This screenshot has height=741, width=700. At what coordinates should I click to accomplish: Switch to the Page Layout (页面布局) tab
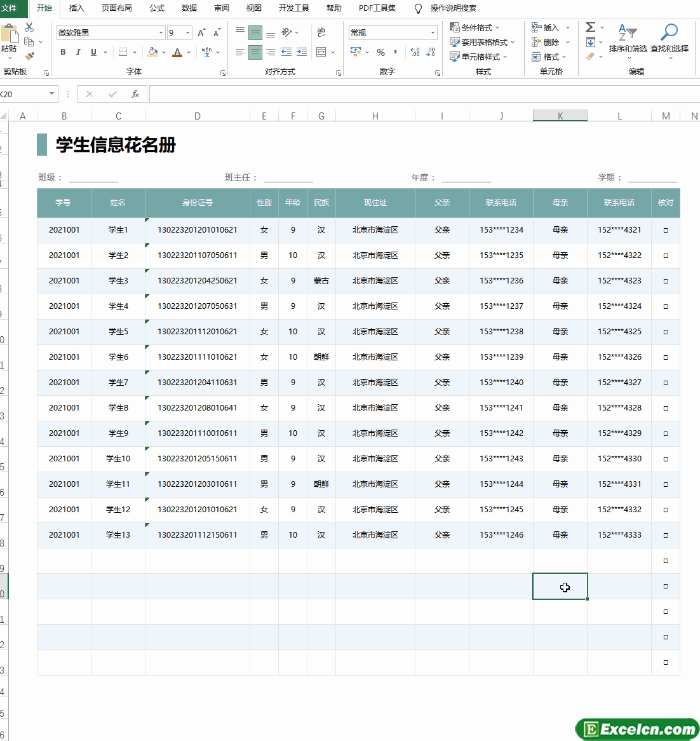coord(117,8)
